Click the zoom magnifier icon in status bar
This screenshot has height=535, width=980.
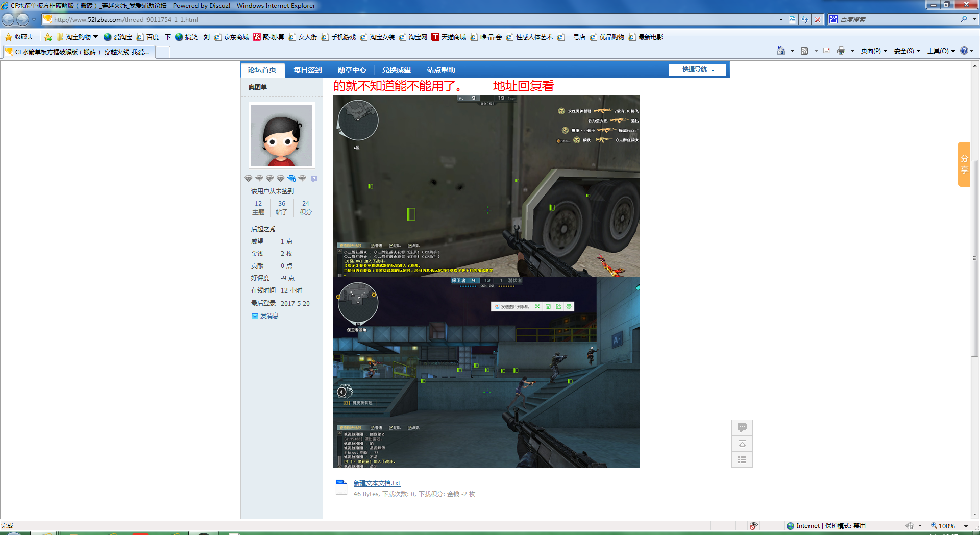pyautogui.click(x=934, y=526)
